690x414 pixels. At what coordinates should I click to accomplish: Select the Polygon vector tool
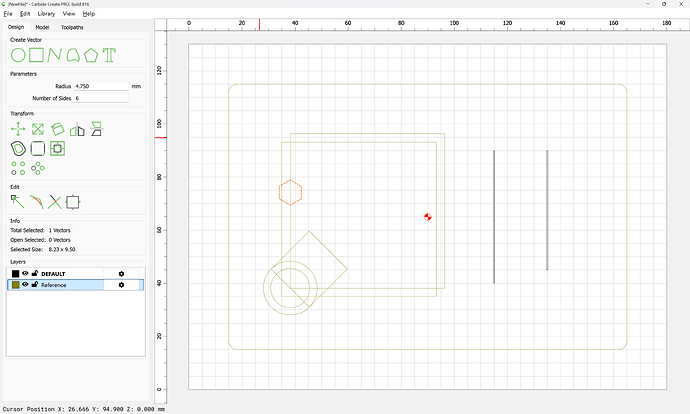point(91,55)
